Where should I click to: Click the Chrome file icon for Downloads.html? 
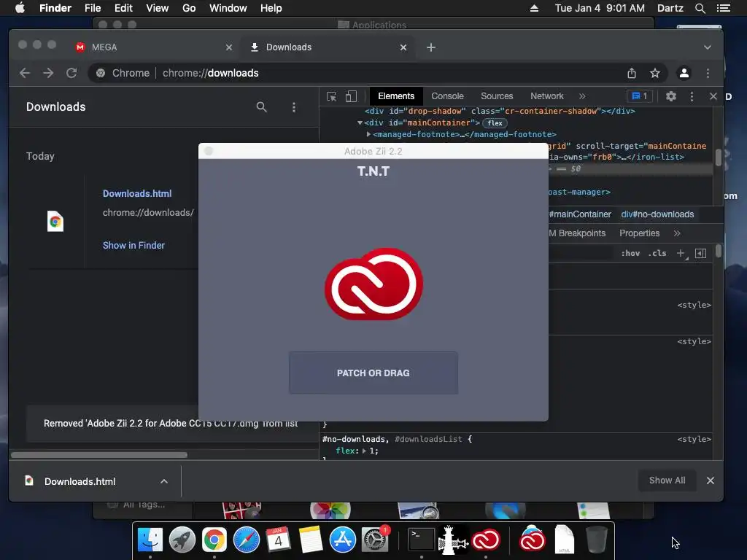(55, 222)
